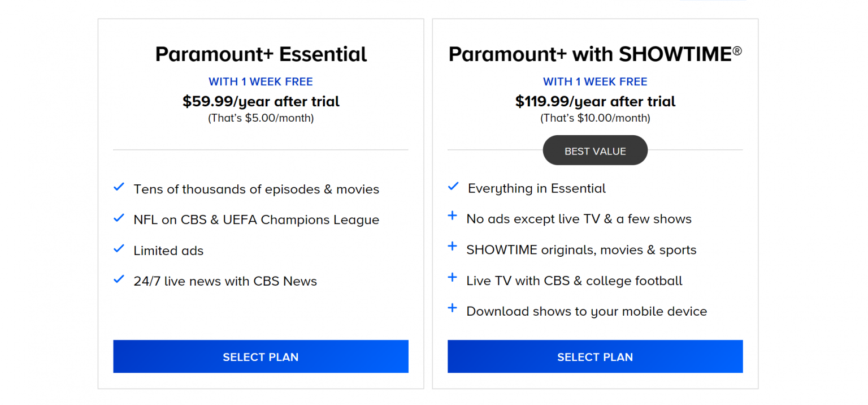Screen dimensions: 868x405
Task: Click "WITH 1 WEEK FREE" under Paramount+ Essential
Action: point(261,81)
